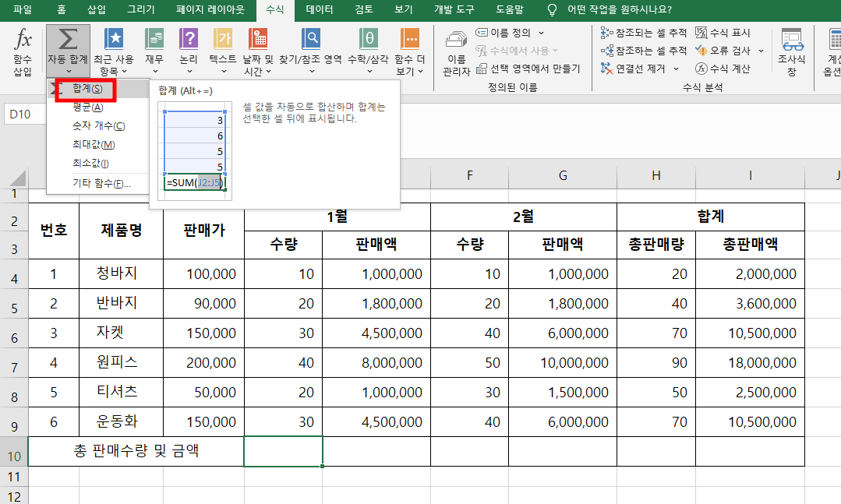Screen dimensions: 841x504
Task: Switch to the View (보기) tab
Action: (403, 9)
